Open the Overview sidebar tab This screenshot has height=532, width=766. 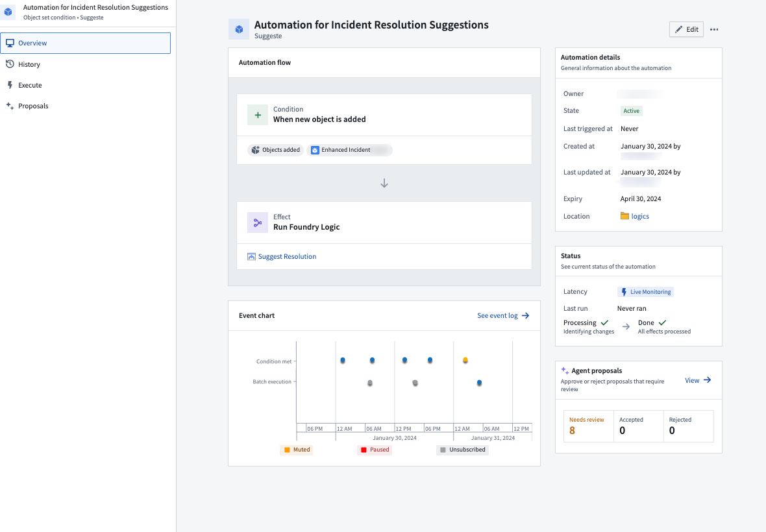(86, 43)
